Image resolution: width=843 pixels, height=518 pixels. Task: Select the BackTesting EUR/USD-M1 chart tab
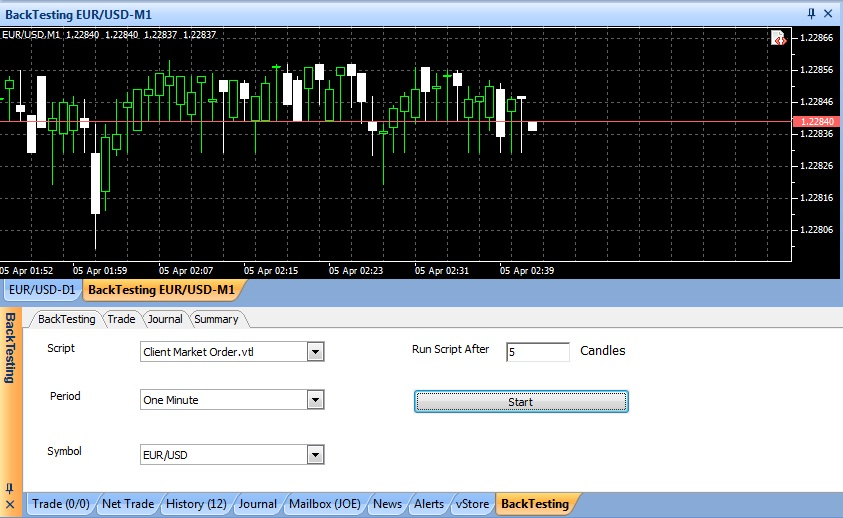pos(161,290)
